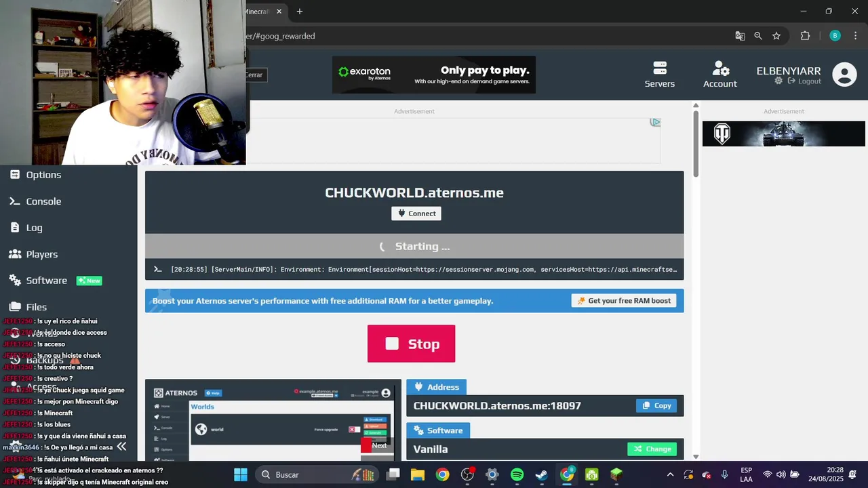Screen dimensions: 868x488
Task: Bookmark this page with the star
Action: click(x=776, y=36)
